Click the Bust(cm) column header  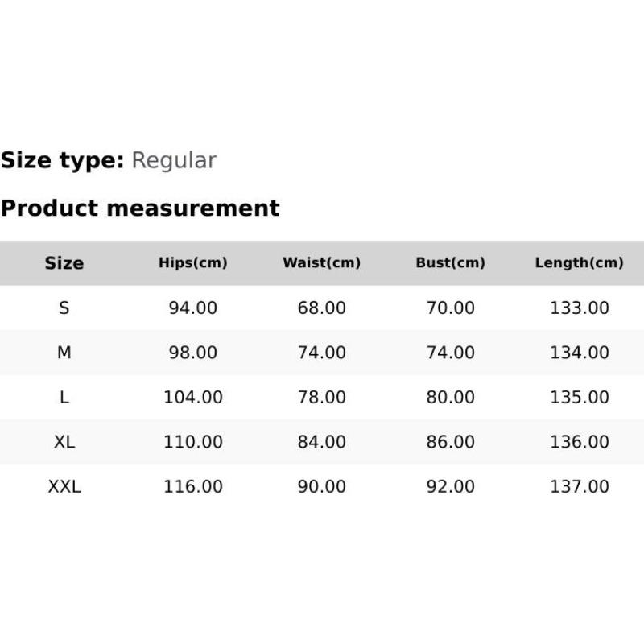coord(451,263)
